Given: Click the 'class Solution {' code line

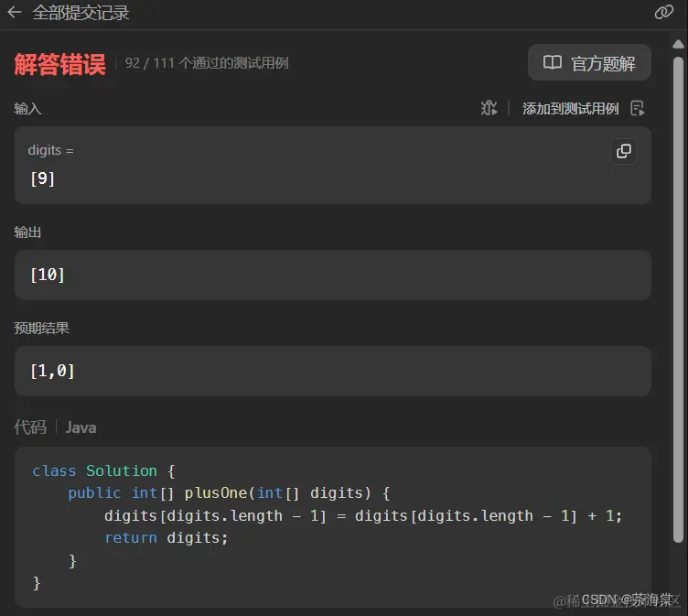Looking at the screenshot, I should (104, 470).
